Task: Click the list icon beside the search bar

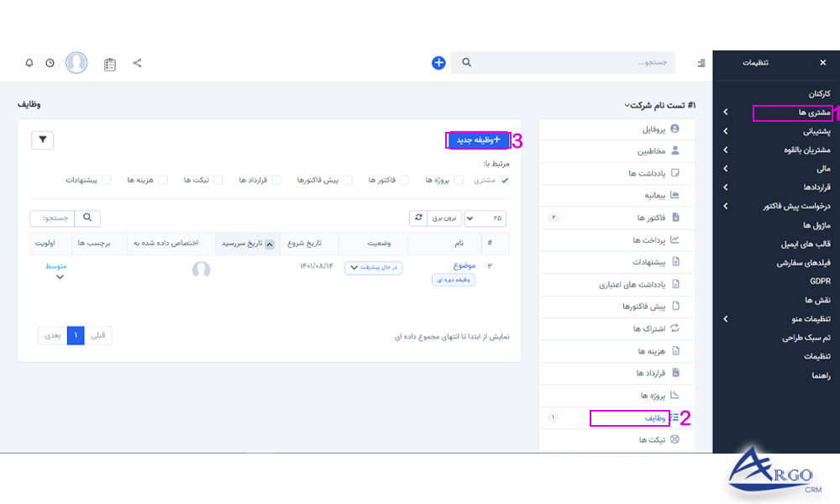Action: pos(702,62)
